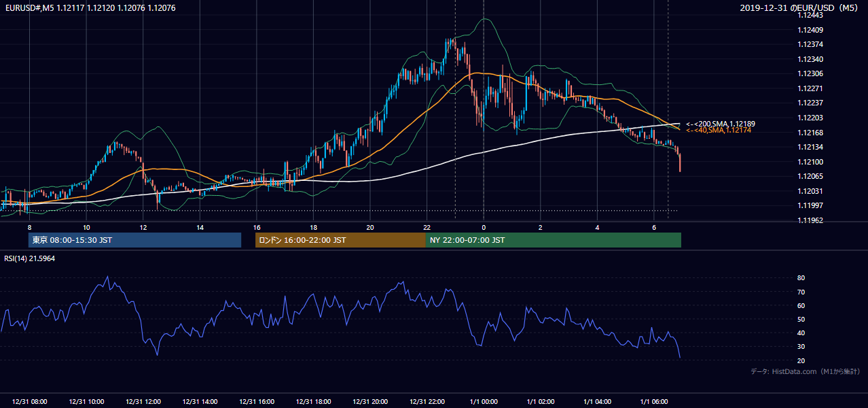Click the 40 SMA 1.12174 label
Viewport: 868px width, 408px height.
pos(718,130)
